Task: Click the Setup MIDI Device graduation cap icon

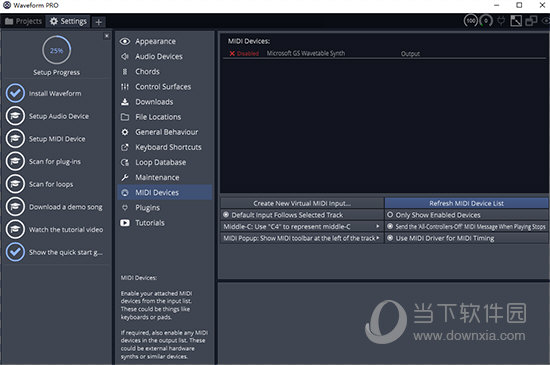Action: coord(15,138)
